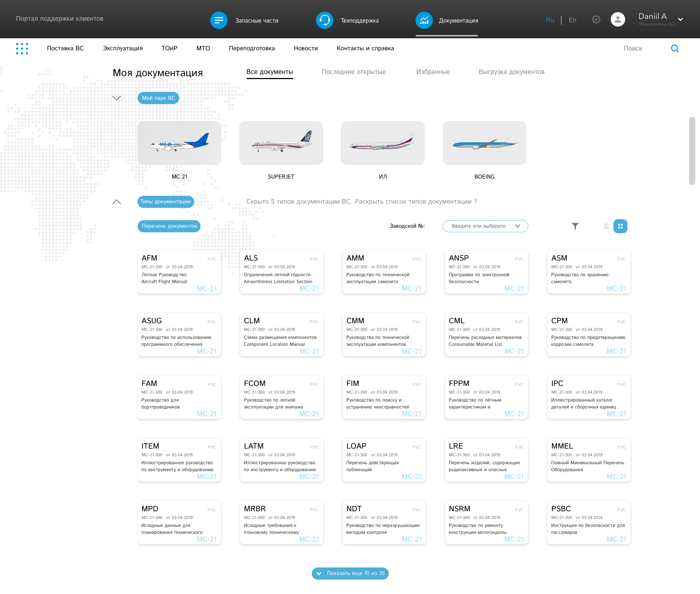Select the ИЛ aircraft thumbnail

tap(383, 143)
